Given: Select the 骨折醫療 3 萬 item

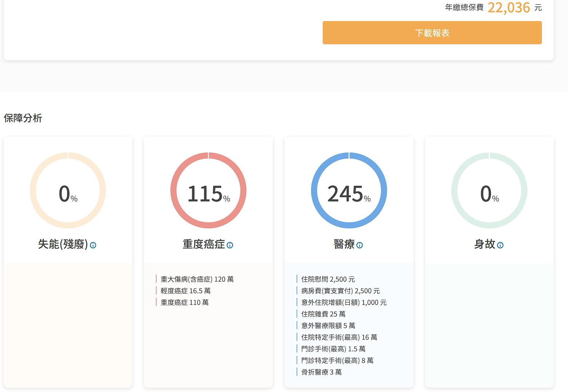Looking at the screenshot, I should click(321, 372).
